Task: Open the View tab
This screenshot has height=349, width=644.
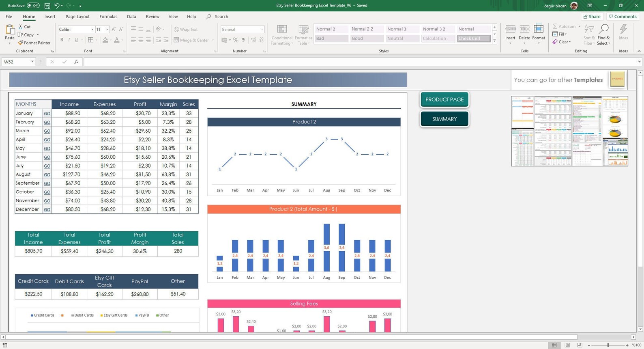Action: [x=173, y=17]
